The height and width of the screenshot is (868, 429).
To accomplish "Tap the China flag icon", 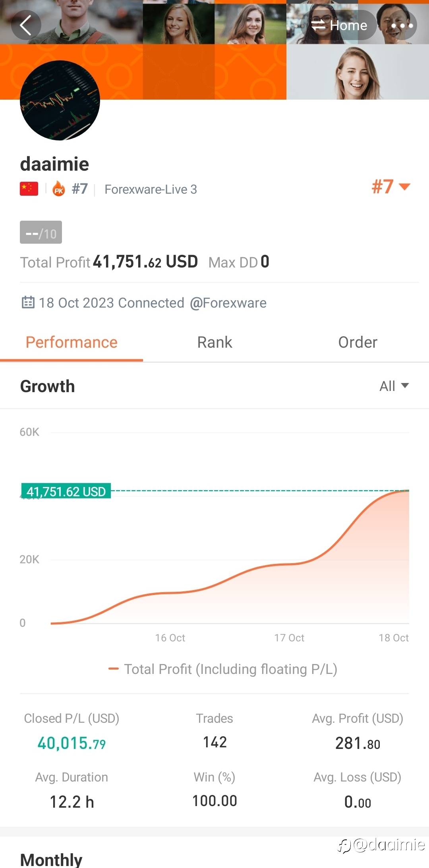I will (29, 189).
